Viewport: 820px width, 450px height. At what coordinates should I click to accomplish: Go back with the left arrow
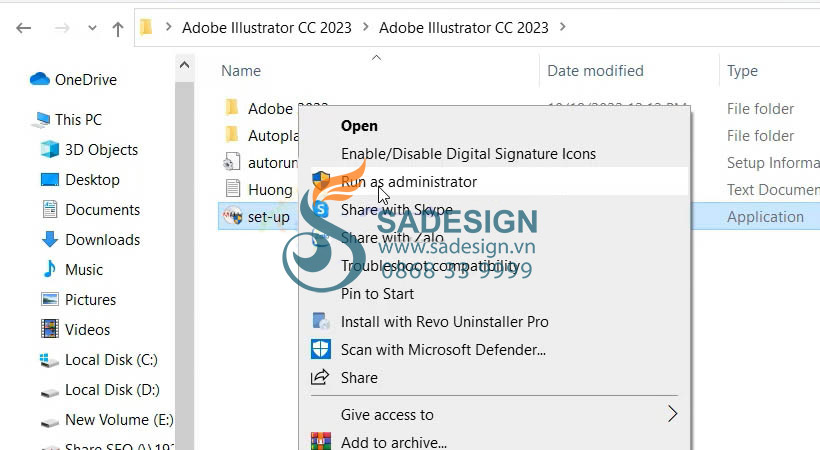[24, 28]
